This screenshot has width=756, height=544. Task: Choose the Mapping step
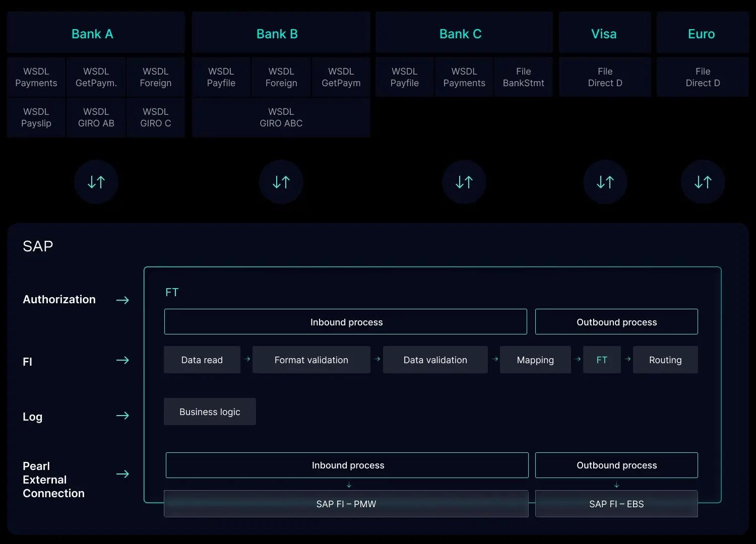tap(535, 360)
